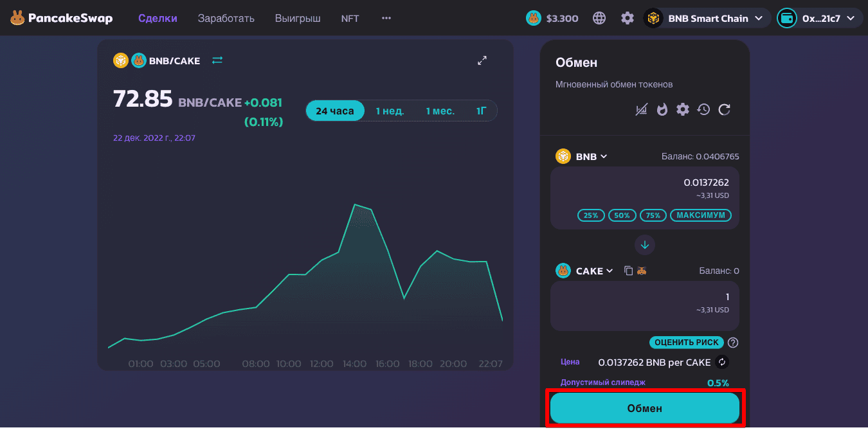Image resolution: width=868 pixels, height=430 pixels.
Task: Click the '22 дек. 2022 г., 22:07' date
Action: coord(154,138)
